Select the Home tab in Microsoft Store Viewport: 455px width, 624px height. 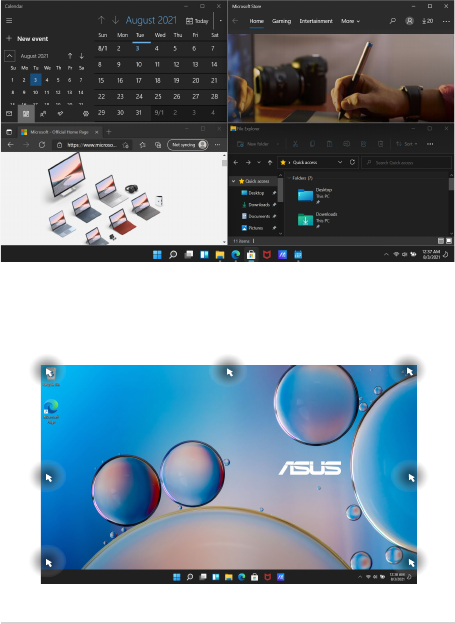coord(256,21)
